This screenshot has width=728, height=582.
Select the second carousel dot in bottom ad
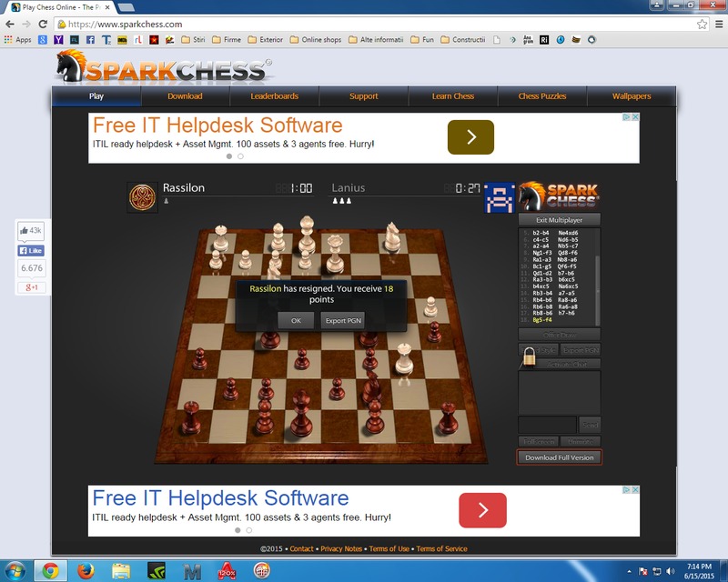pos(249,530)
